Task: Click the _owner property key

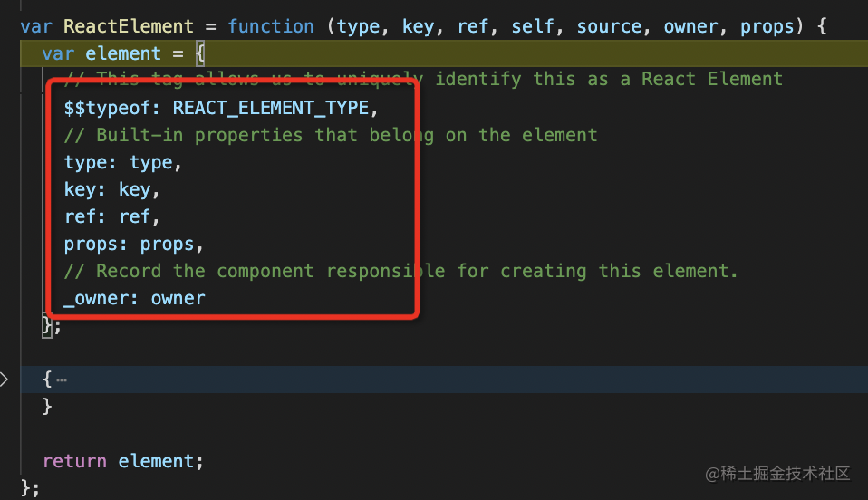Action: (96, 298)
